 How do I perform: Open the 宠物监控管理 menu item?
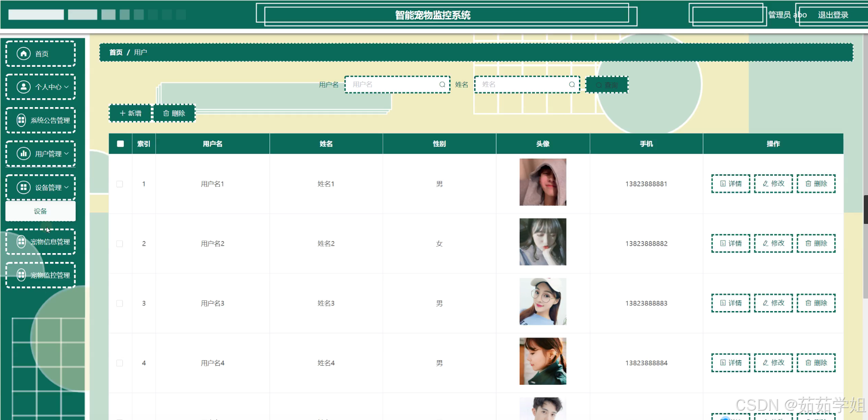point(41,275)
